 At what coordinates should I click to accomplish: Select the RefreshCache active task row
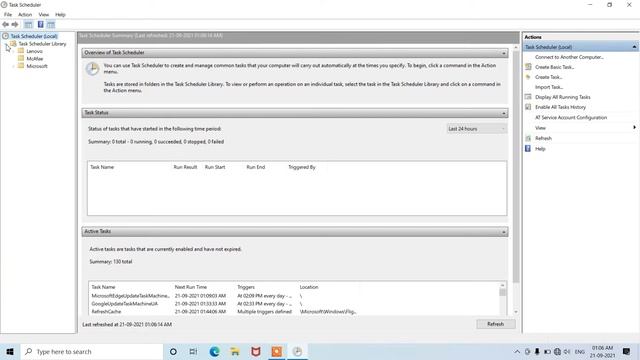point(294,311)
